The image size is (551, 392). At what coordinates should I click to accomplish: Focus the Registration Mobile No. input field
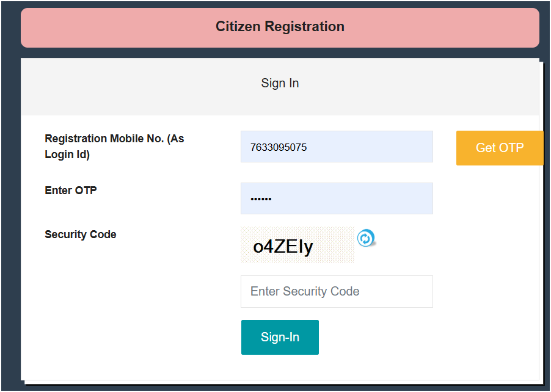coord(337,147)
